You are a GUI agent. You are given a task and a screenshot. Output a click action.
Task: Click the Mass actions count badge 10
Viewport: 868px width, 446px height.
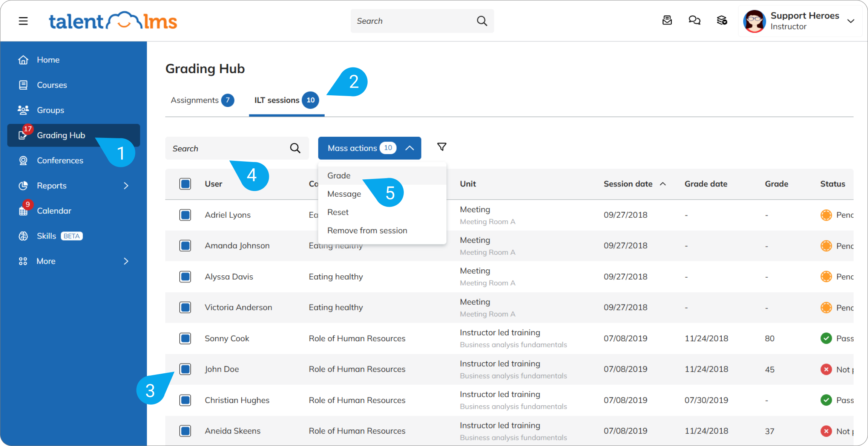388,148
